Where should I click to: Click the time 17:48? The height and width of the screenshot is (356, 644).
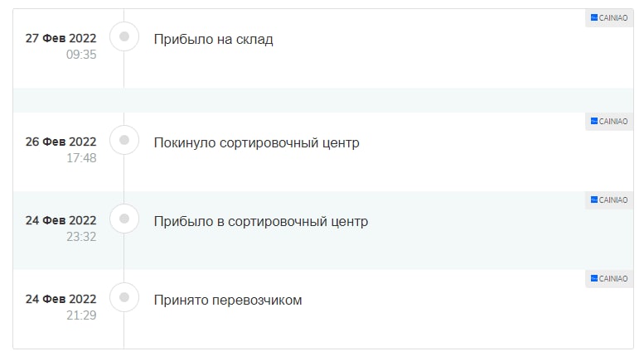click(81, 157)
